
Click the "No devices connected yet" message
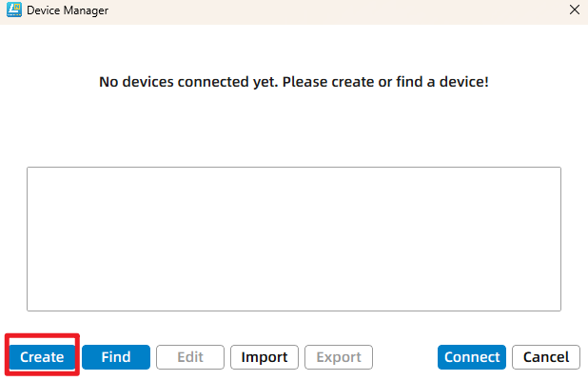293,82
